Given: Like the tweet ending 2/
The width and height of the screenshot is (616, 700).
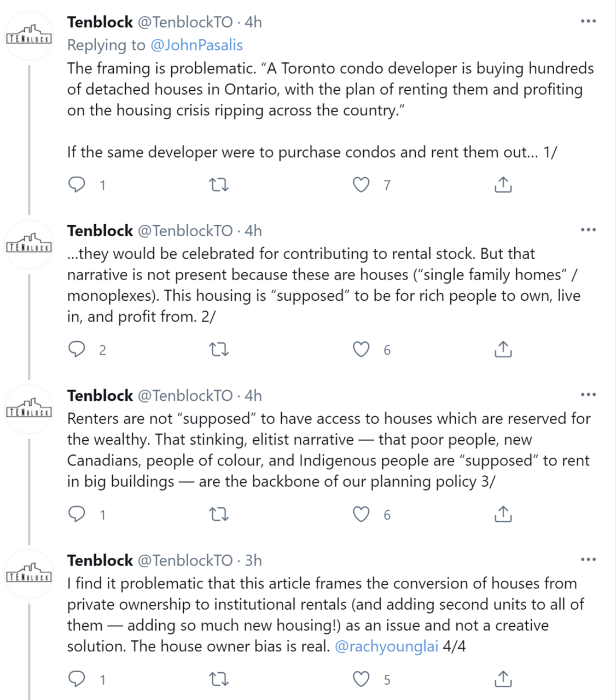Looking at the screenshot, I should coord(361,349).
